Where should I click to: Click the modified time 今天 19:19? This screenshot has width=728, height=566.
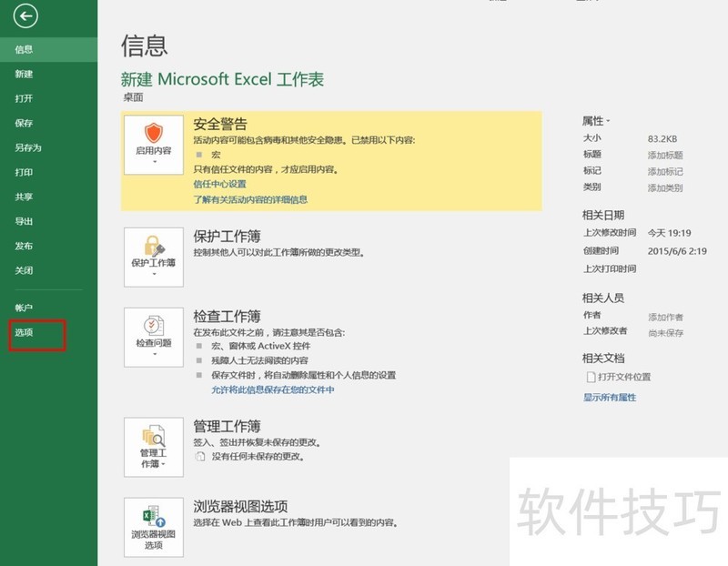[x=669, y=233]
